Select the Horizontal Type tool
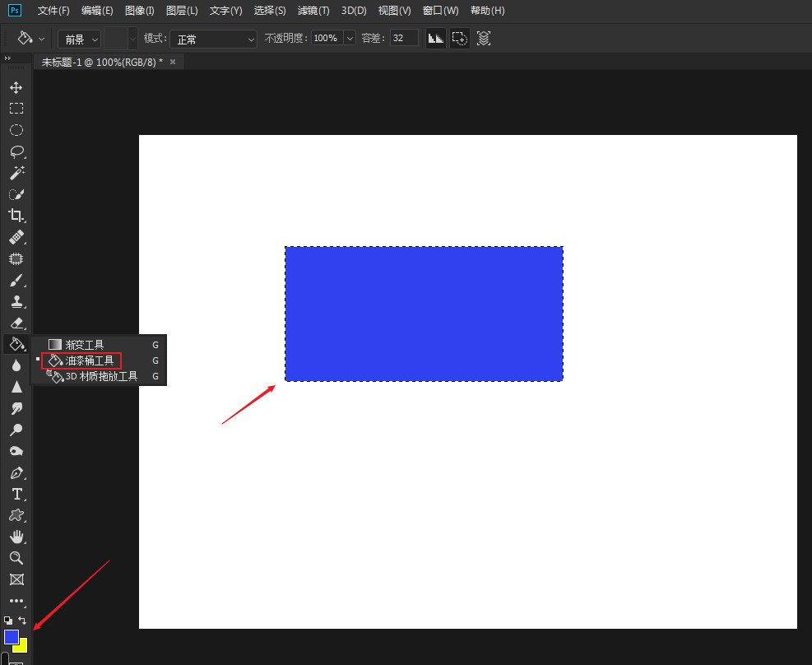This screenshot has width=812, height=665. 16,494
